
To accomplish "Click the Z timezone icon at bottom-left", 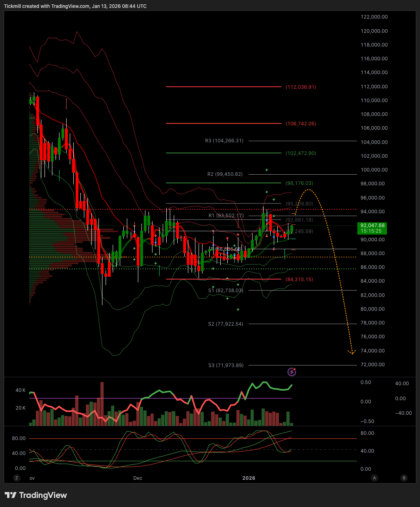I will (17, 478).
